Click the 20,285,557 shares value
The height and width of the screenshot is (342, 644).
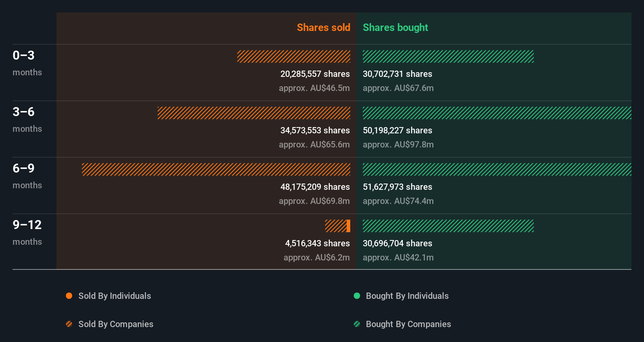[315, 74]
